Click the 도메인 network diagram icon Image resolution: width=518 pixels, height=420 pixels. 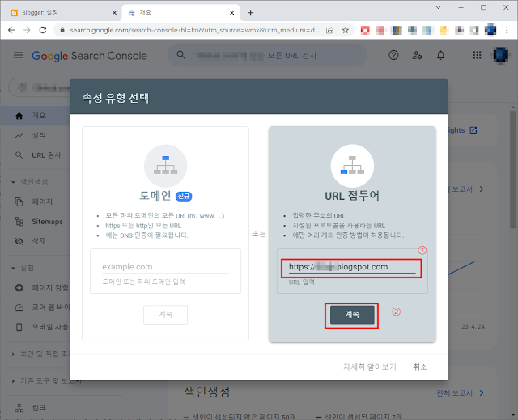click(x=165, y=165)
